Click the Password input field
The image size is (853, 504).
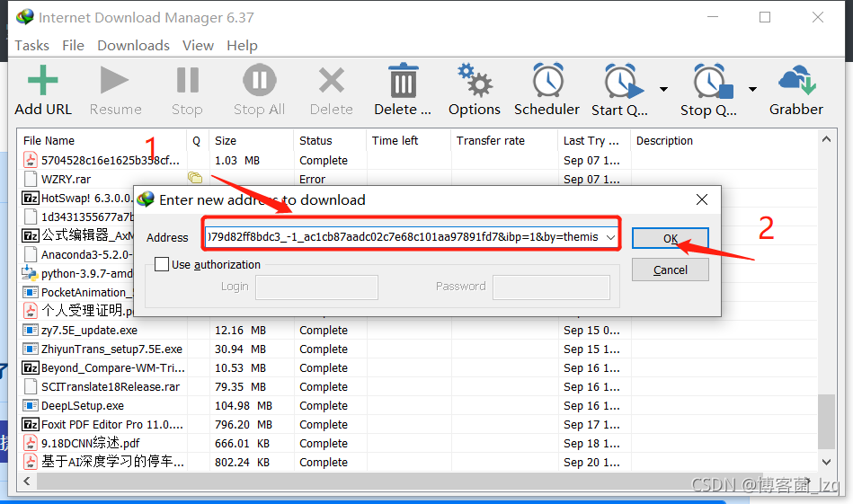[551, 287]
